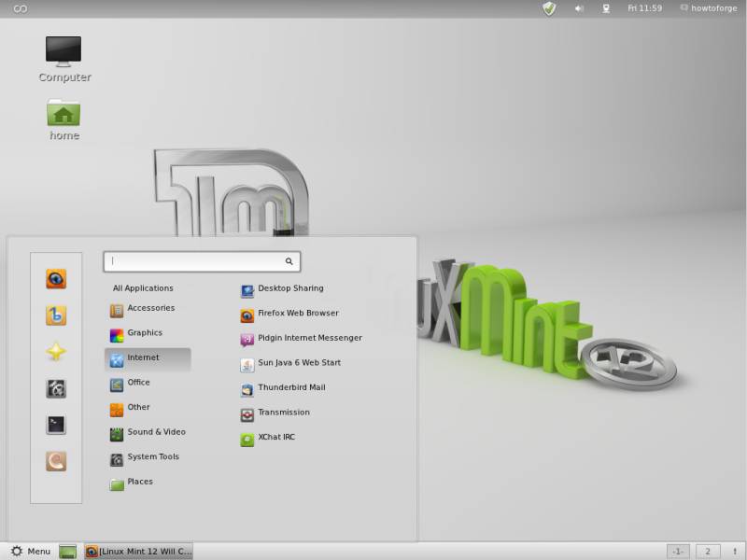
Task: Click the Office category icon
Action: pos(117,385)
